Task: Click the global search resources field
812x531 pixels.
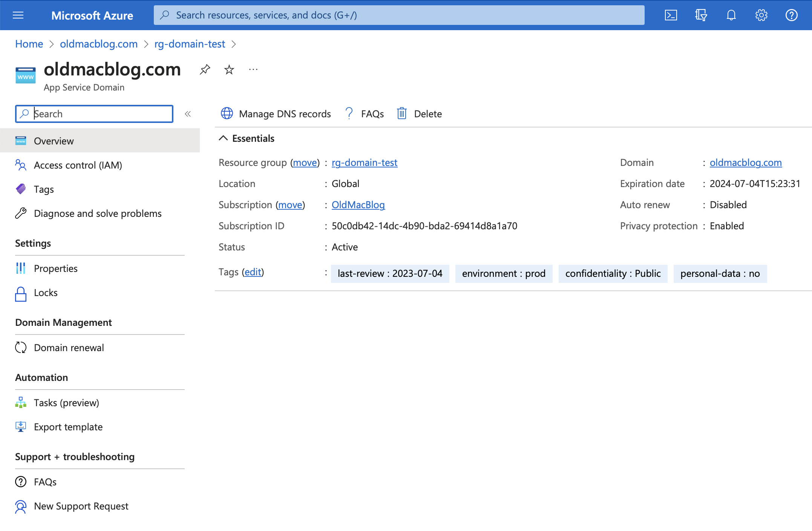Action: coord(399,15)
